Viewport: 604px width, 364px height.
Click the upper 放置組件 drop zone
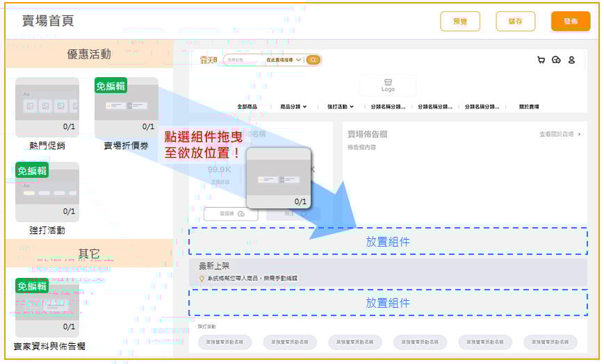(388, 242)
